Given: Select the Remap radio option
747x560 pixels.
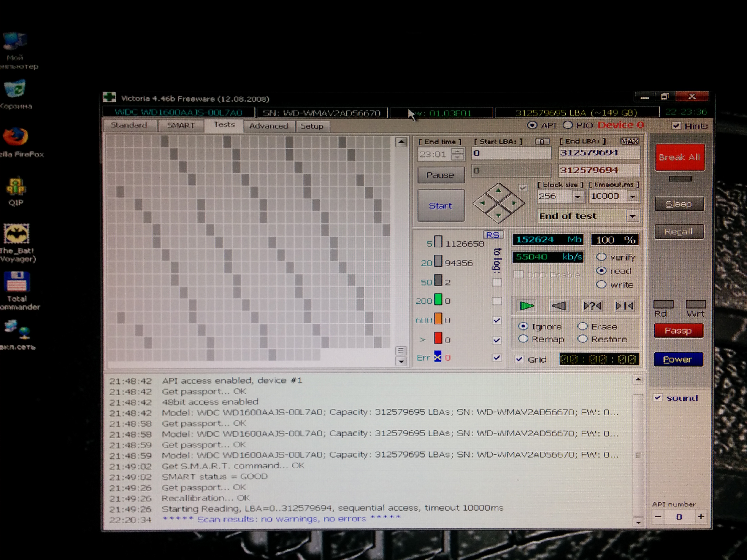Looking at the screenshot, I should tap(523, 339).
